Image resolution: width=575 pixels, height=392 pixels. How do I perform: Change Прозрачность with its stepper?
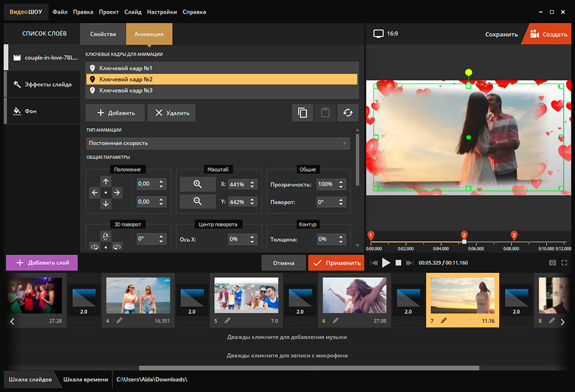coord(341,184)
